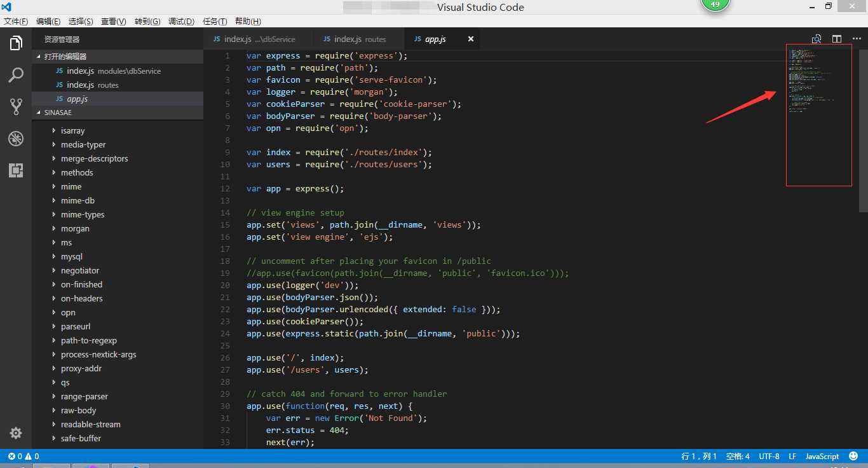Expand the morgan folder
Viewport: 868px width, 468px height.
pos(118,228)
